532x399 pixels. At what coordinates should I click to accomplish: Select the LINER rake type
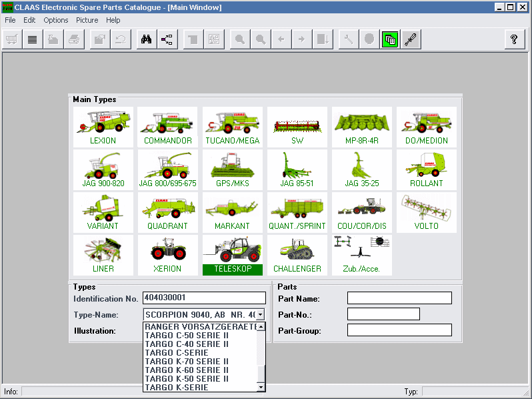point(103,256)
